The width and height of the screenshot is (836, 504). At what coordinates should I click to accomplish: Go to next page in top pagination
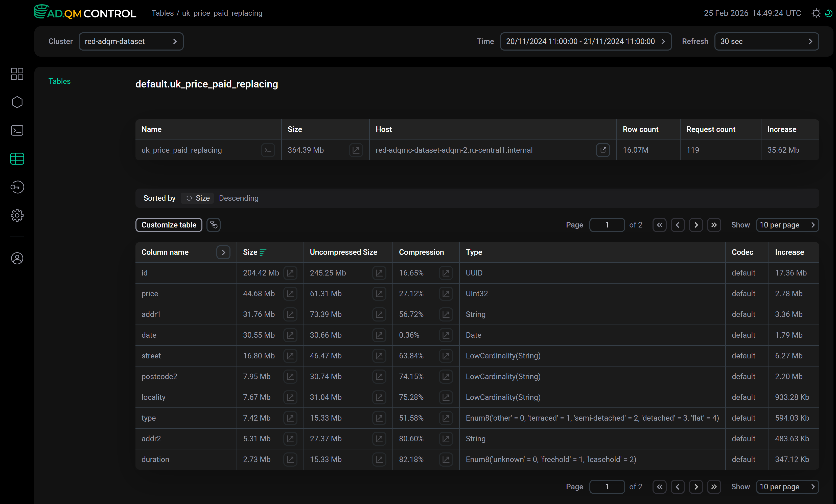coord(696,225)
